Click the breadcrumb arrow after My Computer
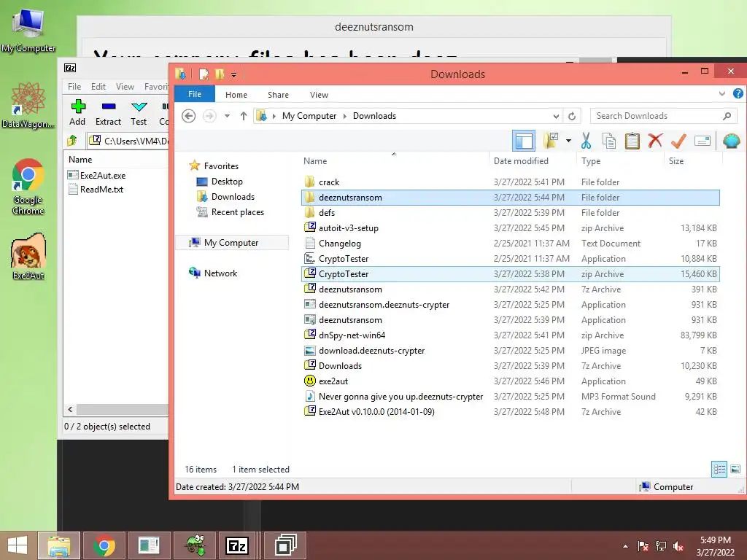 pyautogui.click(x=345, y=116)
